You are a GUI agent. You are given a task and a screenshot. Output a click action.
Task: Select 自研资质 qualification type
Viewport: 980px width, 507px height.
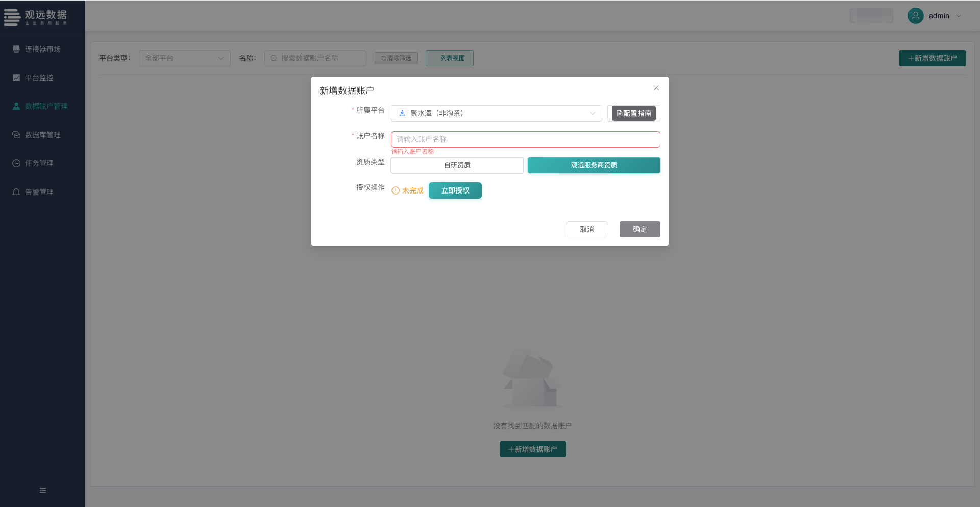(x=457, y=165)
